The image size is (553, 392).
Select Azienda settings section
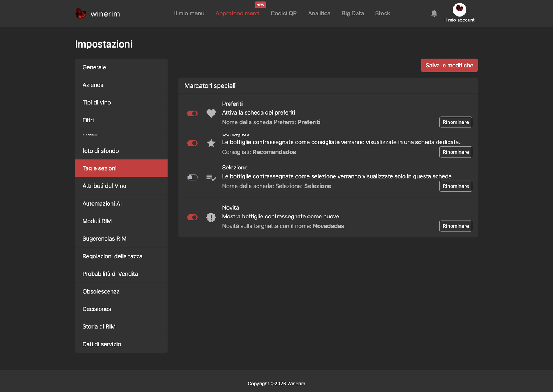tap(121, 85)
